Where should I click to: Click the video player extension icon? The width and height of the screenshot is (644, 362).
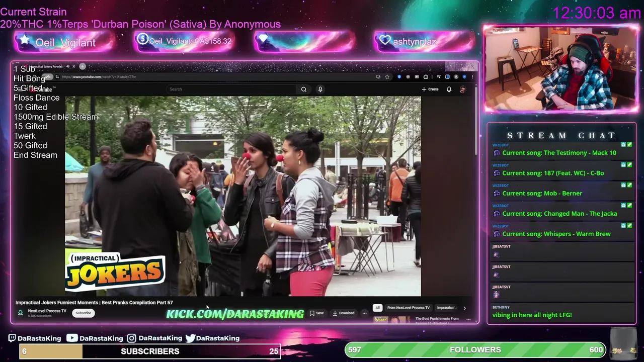coord(417,77)
